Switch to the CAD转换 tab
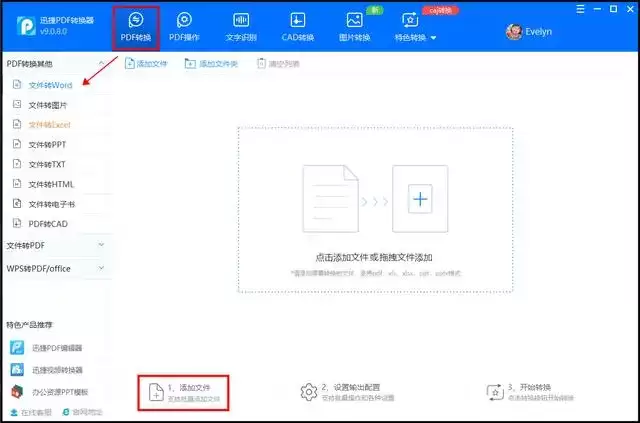Screen dimensions: 640x423 [298, 27]
